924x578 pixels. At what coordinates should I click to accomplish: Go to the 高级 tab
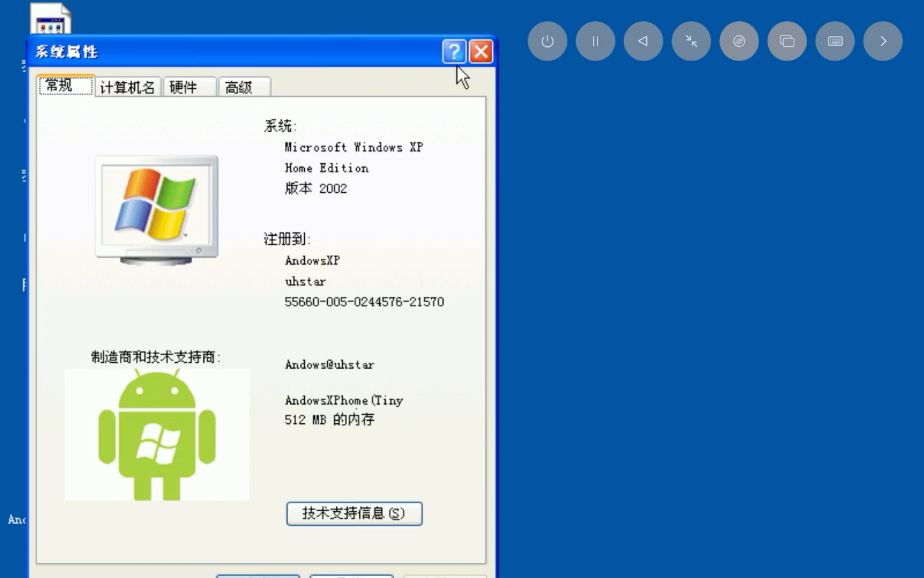[x=245, y=87]
